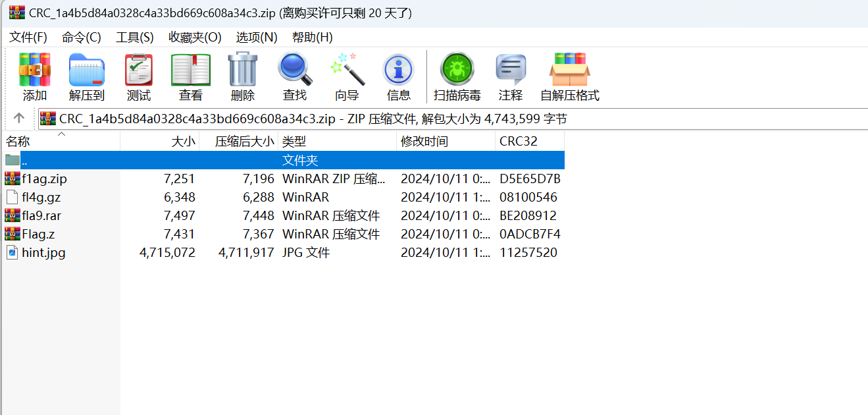Click the CRC32 value D5E65D7B
The image size is (868, 415).
click(x=530, y=179)
